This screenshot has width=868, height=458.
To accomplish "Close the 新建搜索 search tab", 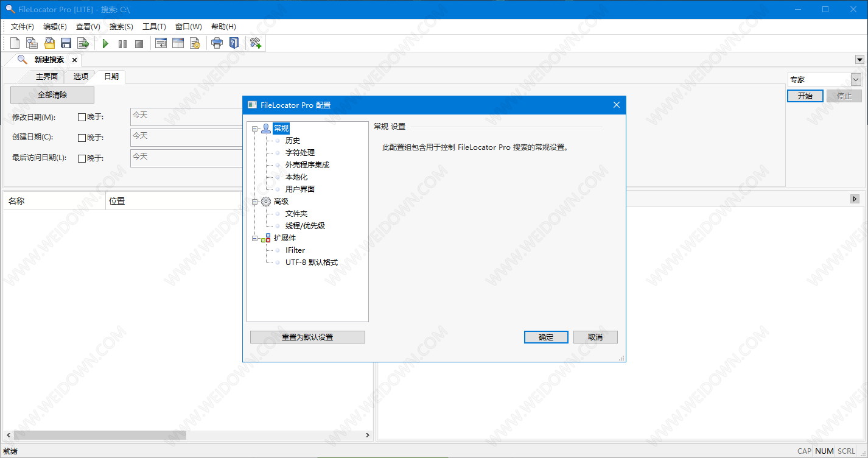I will pos(74,60).
